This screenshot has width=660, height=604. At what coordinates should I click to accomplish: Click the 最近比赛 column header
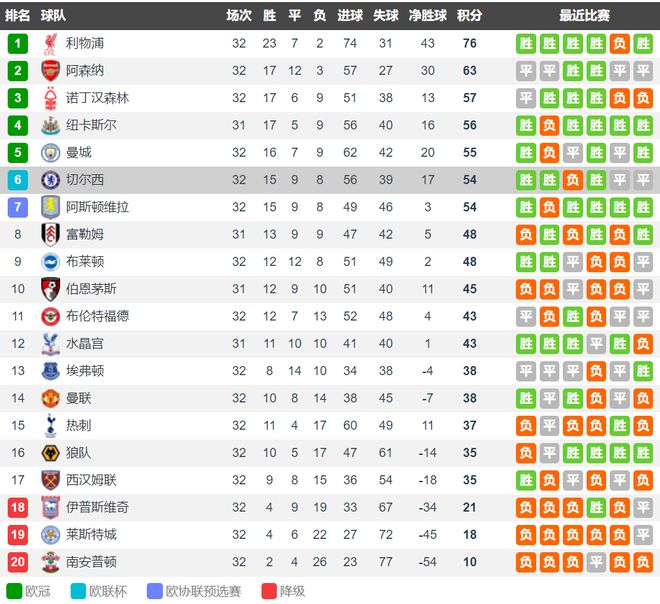point(585,16)
